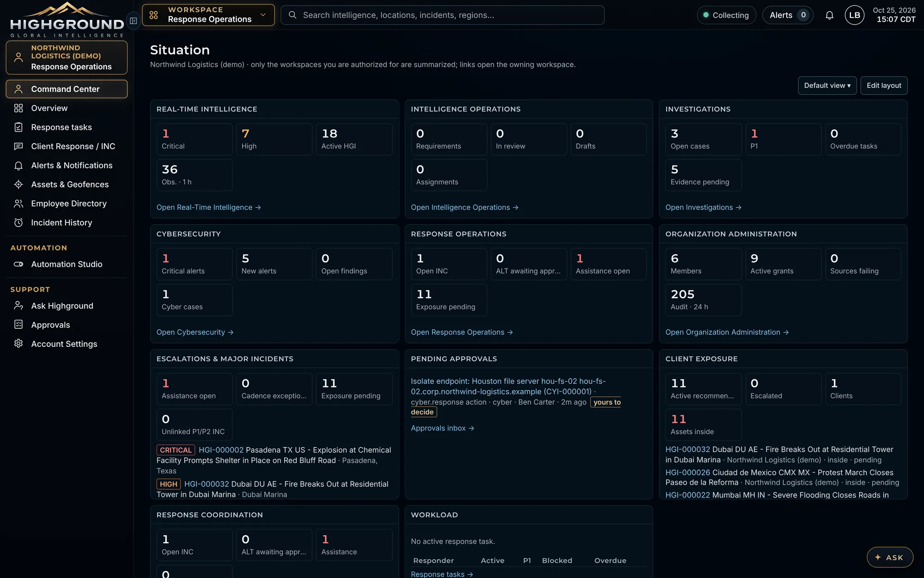Open HGI-000026 Ciudad de Mexico exposure link
The width and height of the screenshot is (924, 578).
pos(687,473)
